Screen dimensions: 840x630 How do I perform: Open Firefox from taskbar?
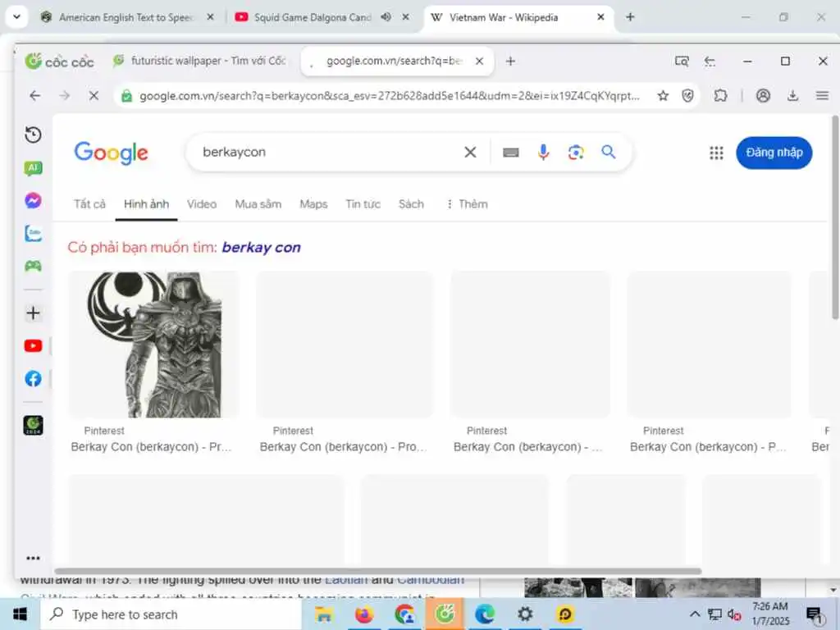pos(363,614)
